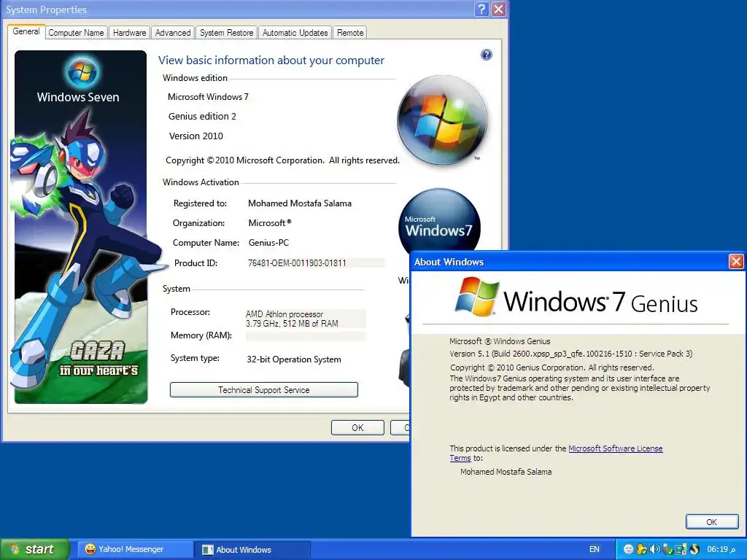This screenshot has height=560, width=747.
Task: Open the Computer Name tab
Action: [76, 33]
